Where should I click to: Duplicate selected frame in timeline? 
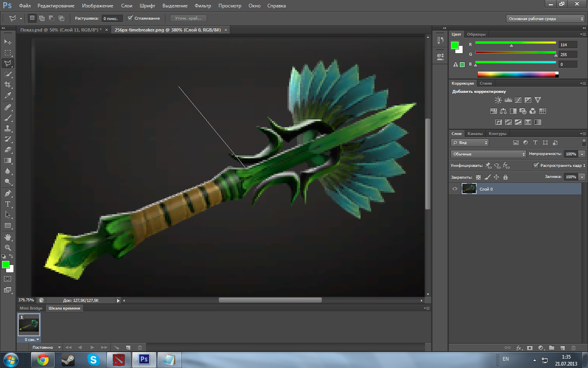point(128,348)
